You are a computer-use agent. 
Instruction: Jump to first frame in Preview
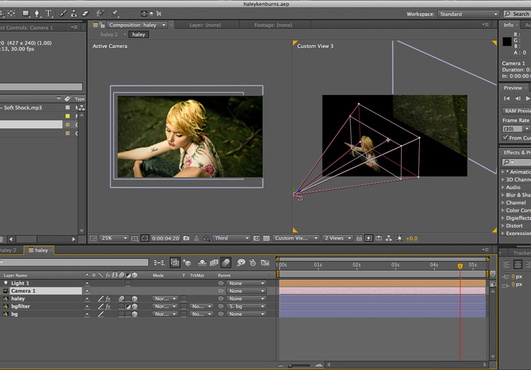tap(507, 99)
